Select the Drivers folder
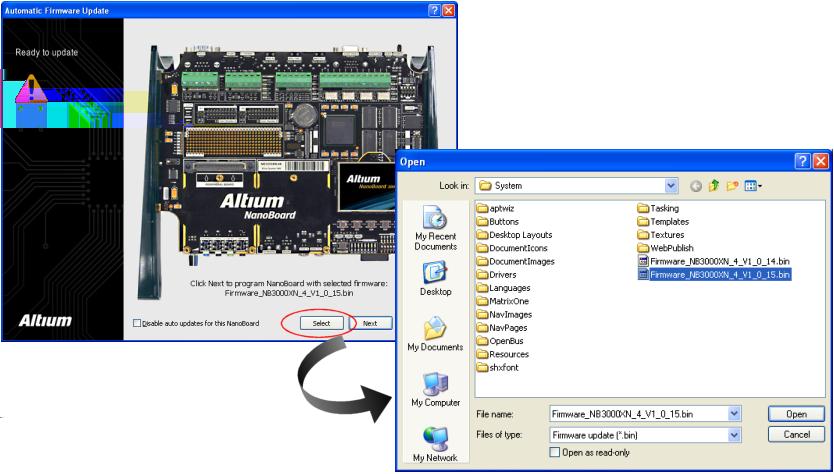834x474 pixels. [497, 275]
